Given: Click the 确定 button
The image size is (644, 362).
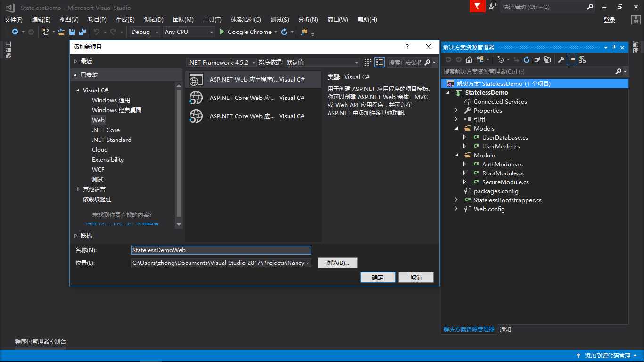Looking at the screenshot, I should click(378, 277).
